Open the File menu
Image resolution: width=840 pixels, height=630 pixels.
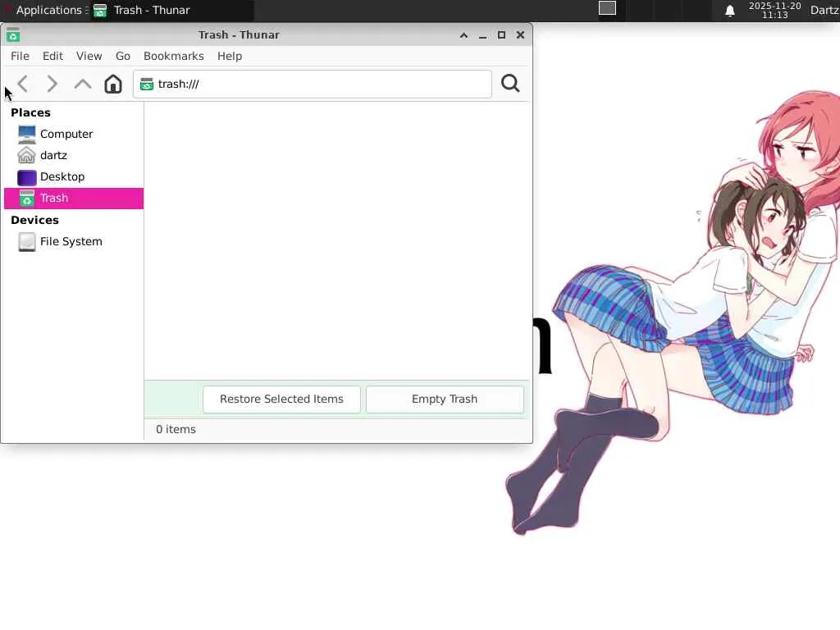(x=20, y=57)
